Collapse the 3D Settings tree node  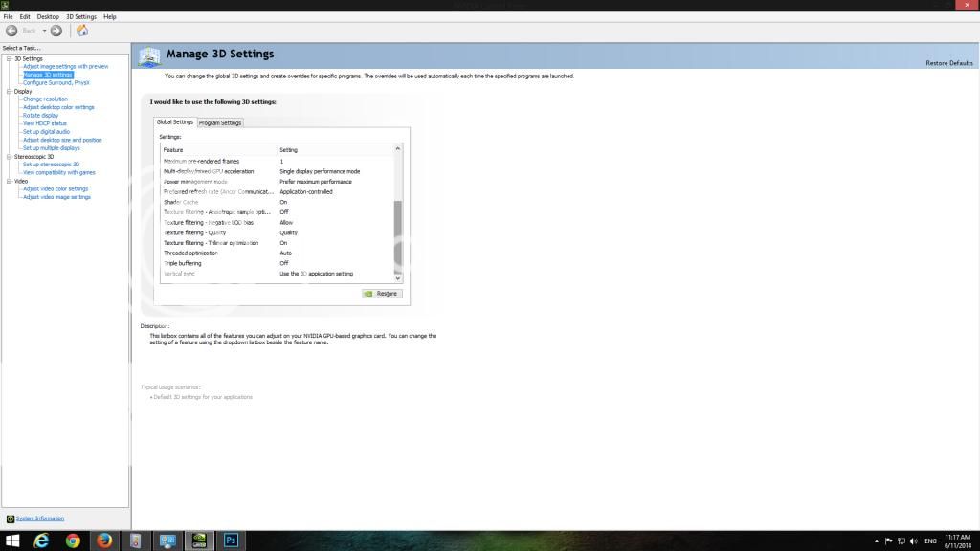[x=9, y=58]
